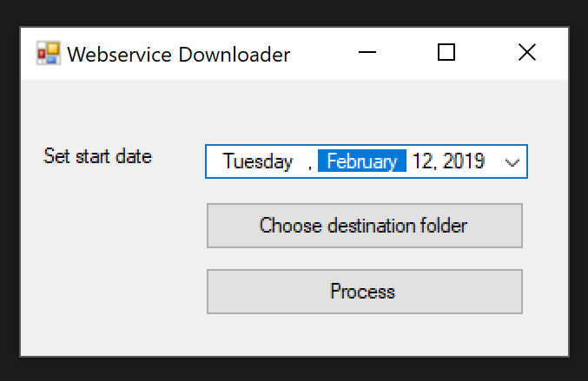
Task: Click the Set start date label
Action: click(x=97, y=157)
